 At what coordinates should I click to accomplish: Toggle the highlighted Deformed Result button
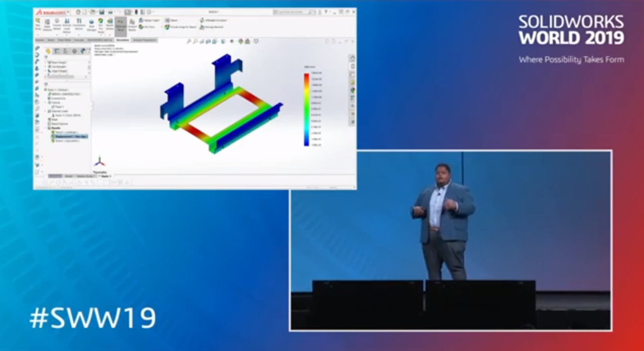pyautogui.click(x=121, y=26)
